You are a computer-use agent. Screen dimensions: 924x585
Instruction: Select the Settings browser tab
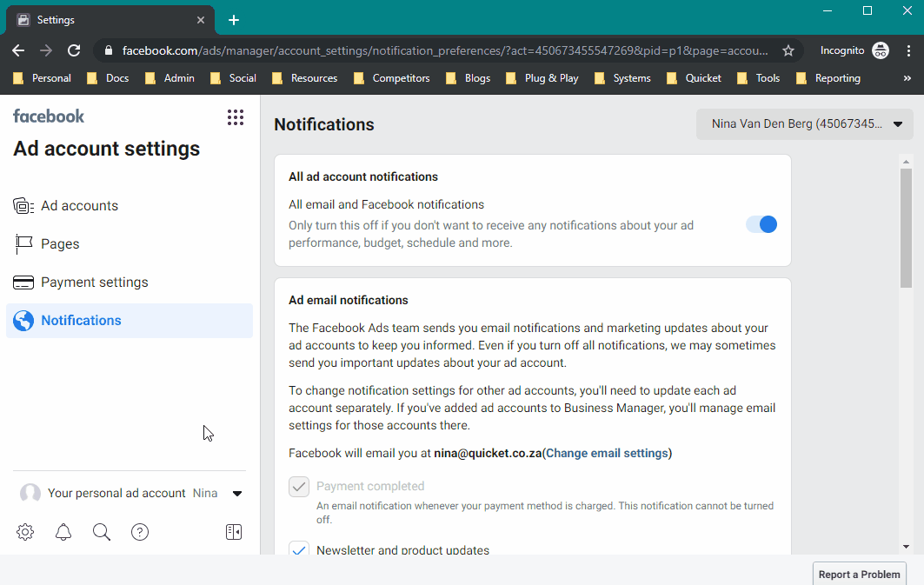point(110,20)
